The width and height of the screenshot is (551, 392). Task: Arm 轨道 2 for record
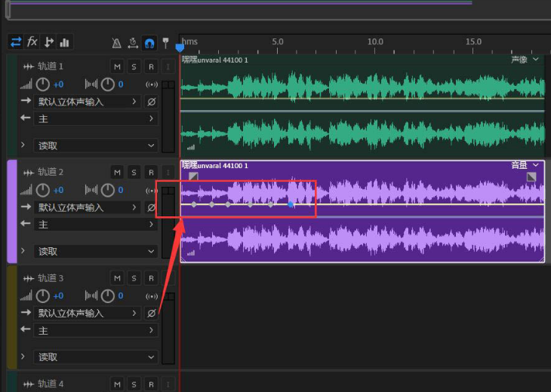(151, 173)
